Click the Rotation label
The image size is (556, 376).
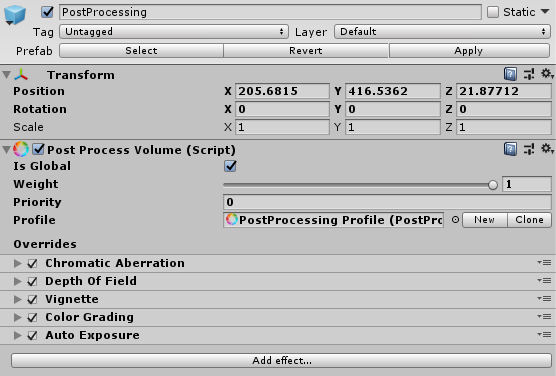point(40,109)
